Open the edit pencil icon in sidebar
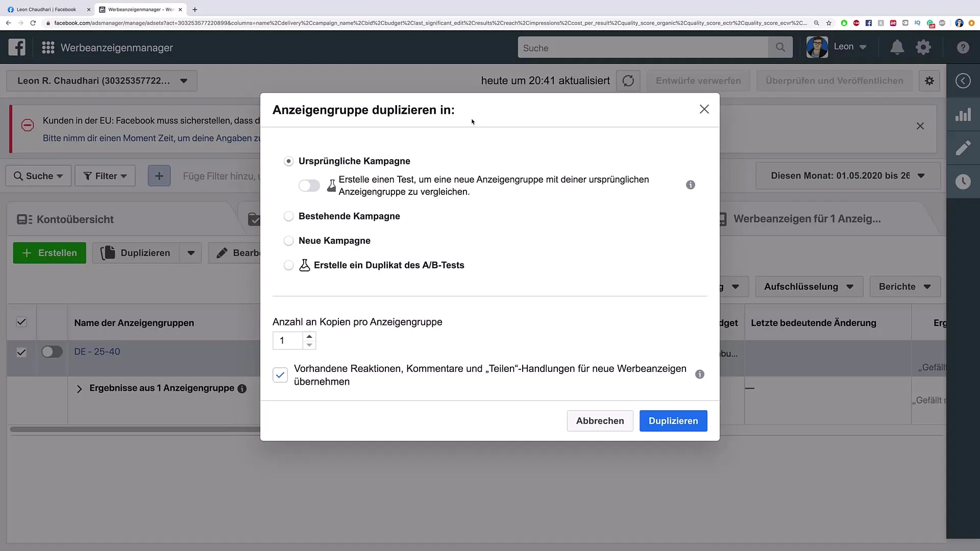This screenshot has height=551, width=980. tap(963, 148)
